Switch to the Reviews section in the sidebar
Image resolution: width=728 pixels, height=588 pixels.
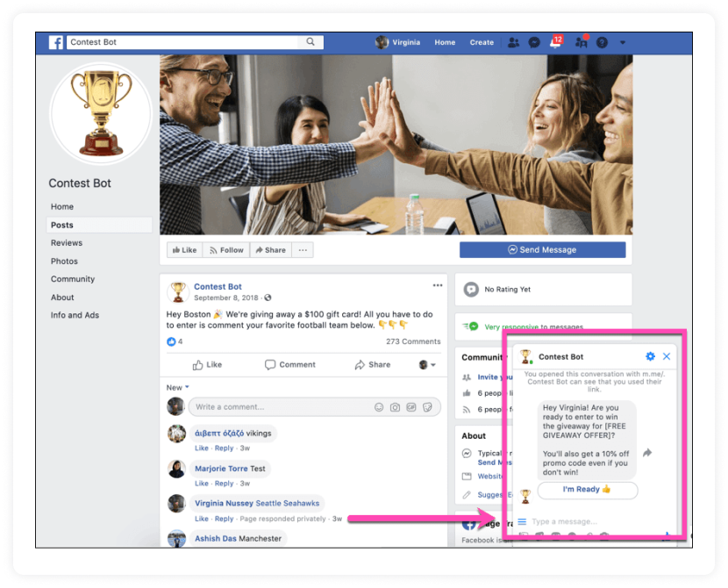tap(65, 242)
